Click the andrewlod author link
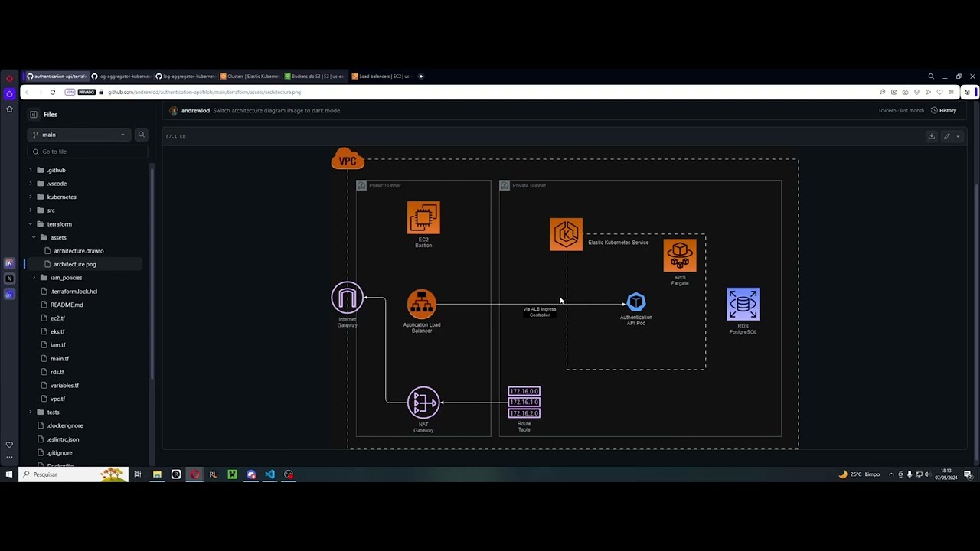Screen dimensions: 980x551 click(195, 111)
